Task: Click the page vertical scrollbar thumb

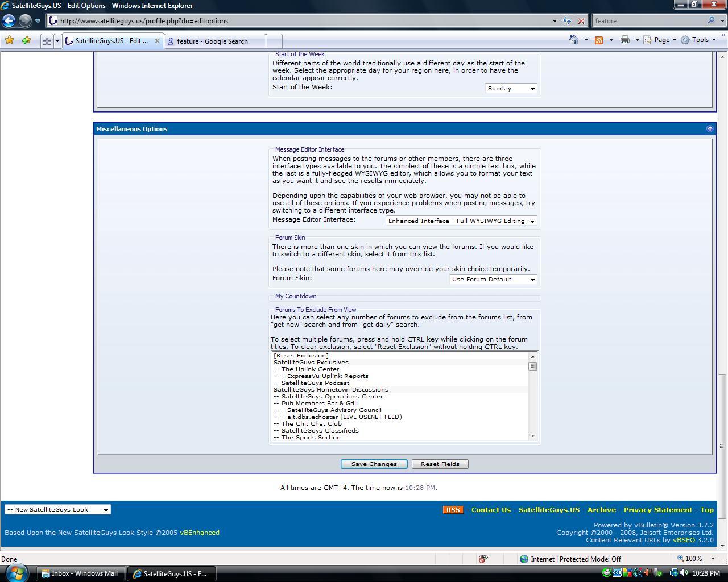Action: [x=722, y=446]
